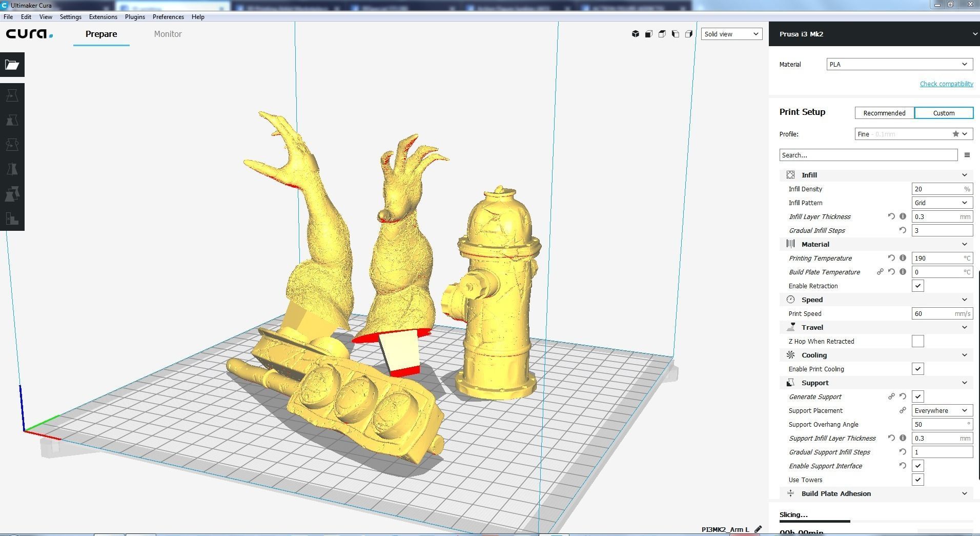The width and height of the screenshot is (980, 536).
Task: Open the Preferences menu
Action: [x=168, y=17]
